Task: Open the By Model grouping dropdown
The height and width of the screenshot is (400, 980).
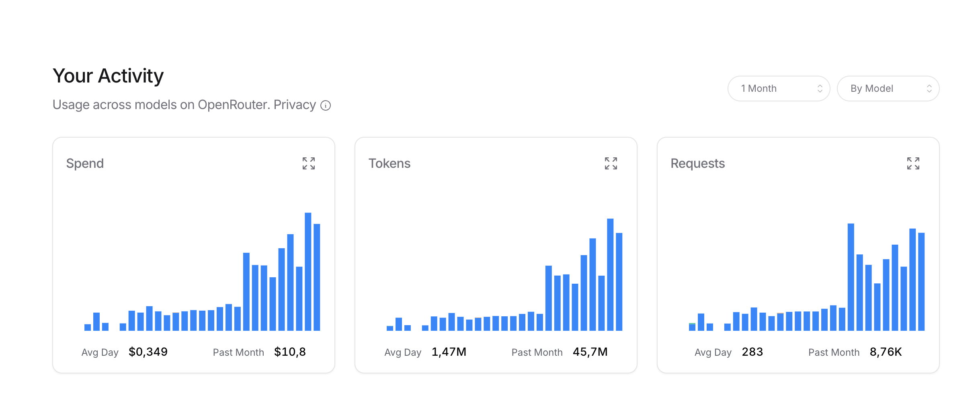Action: coord(888,89)
